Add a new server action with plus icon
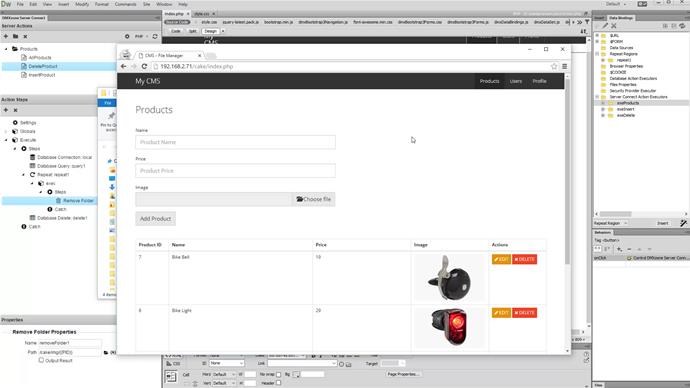The image size is (690, 388). [x=6, y=36]
